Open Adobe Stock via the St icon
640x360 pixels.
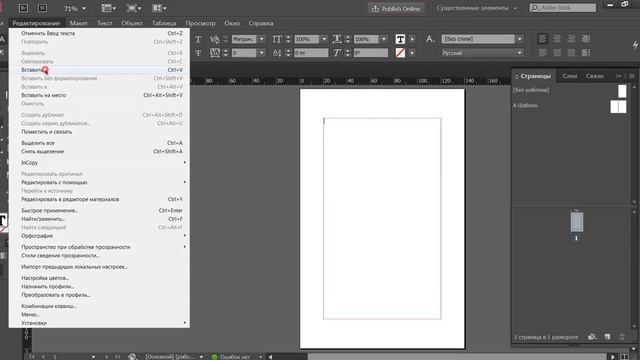tap(42, 8)
